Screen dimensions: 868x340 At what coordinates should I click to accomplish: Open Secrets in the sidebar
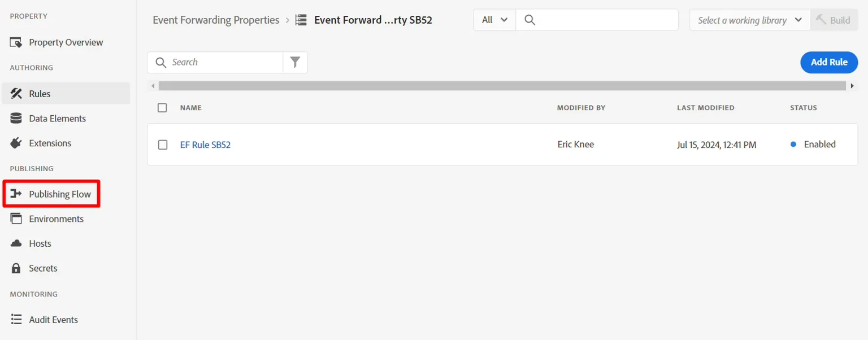pos(66,268)
